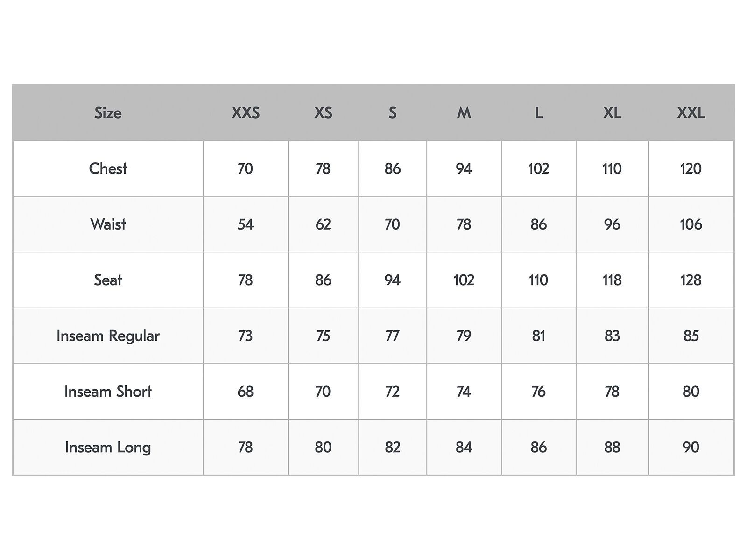
Task: Click Waist value 96 for XL
Action: tap(612, 224)
